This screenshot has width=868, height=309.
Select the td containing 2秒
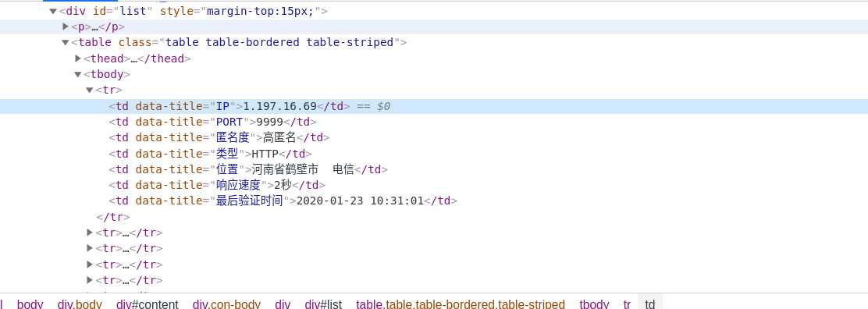coord(217,185)
